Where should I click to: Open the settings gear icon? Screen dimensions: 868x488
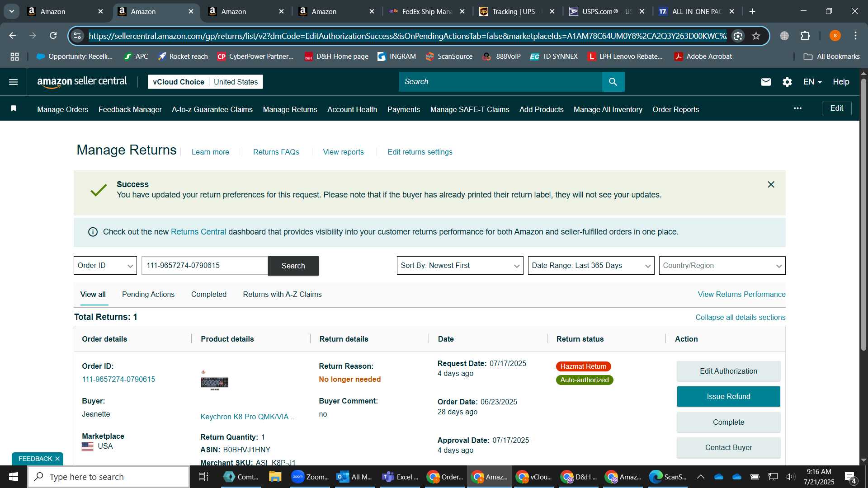click(x=787, y=82)
